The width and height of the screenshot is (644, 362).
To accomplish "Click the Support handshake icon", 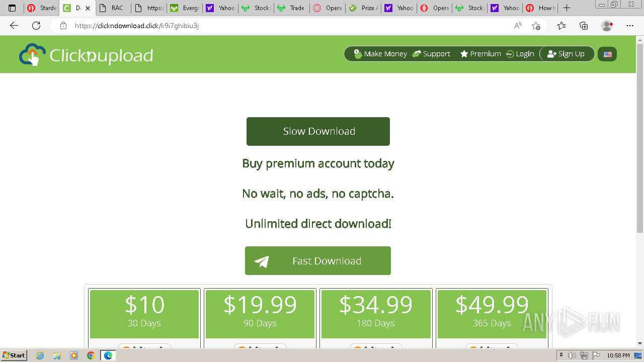I will [417, 54].
